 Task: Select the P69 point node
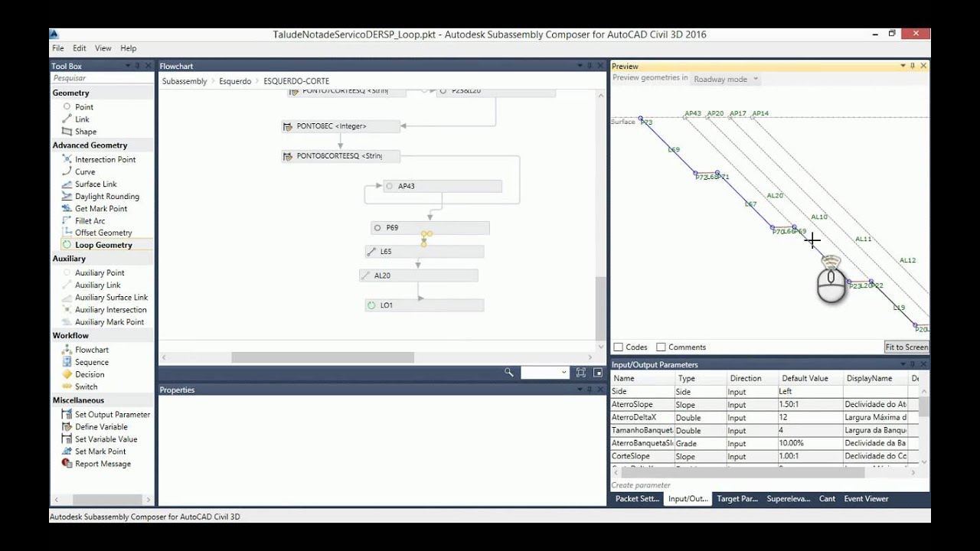point(430,228)
